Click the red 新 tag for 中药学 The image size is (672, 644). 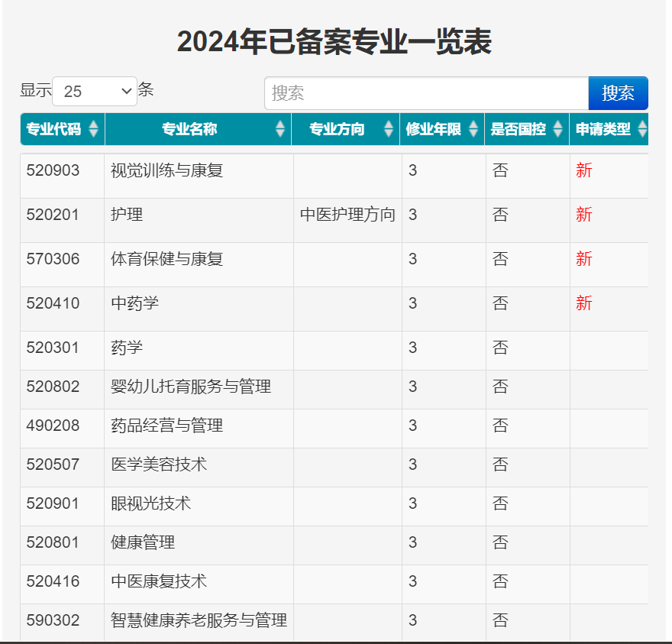(584, 303)
